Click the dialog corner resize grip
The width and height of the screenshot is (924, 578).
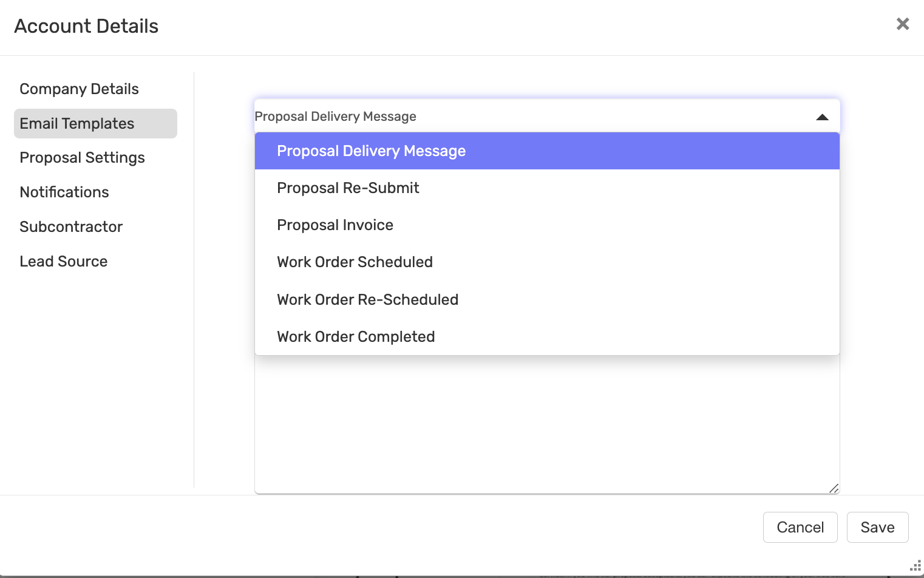pos(916,566)
